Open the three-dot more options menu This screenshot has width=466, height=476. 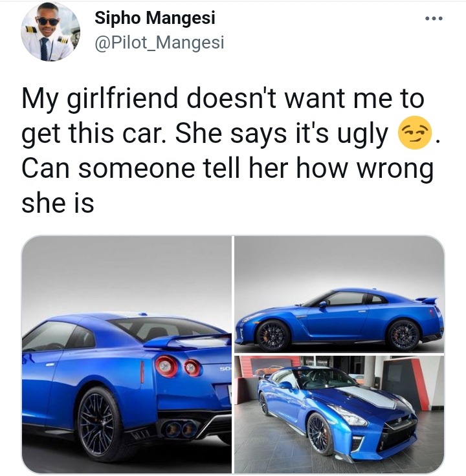[434, 19]
